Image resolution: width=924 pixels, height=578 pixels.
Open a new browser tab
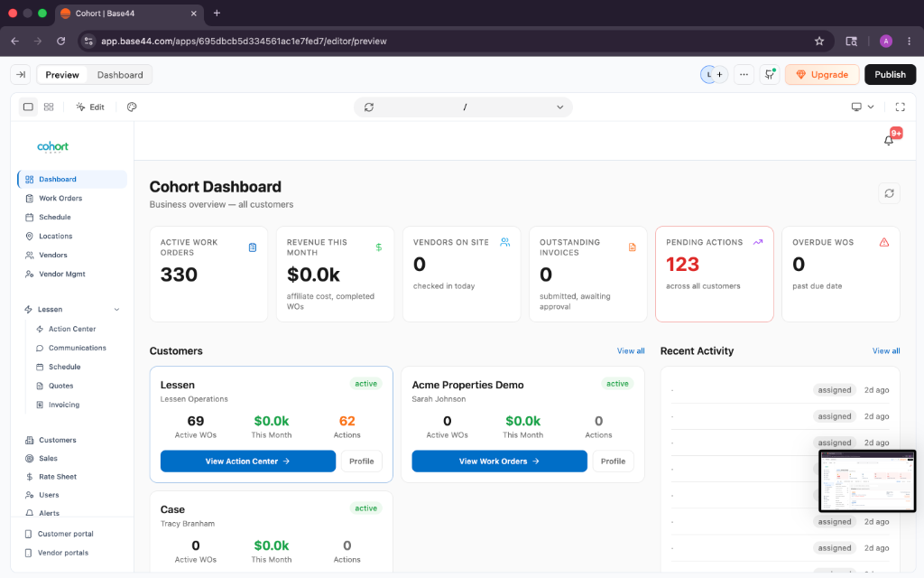tap(217, 13)
